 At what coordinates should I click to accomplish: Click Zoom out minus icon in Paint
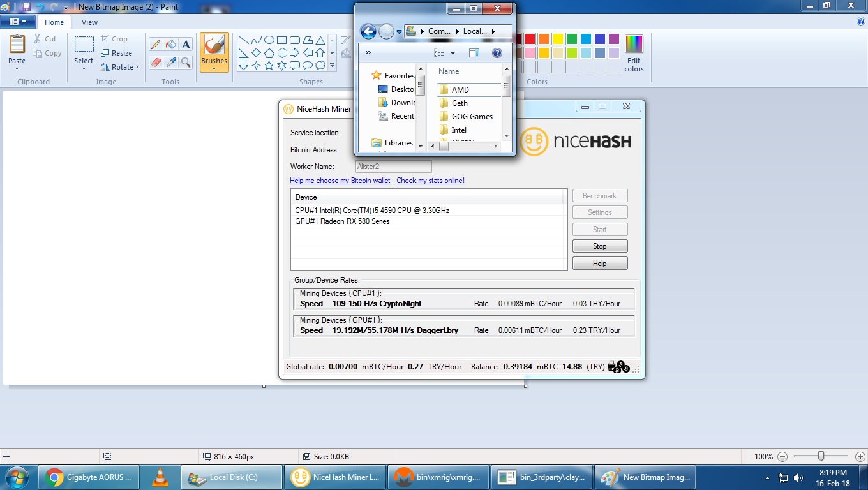tap(782, 457)
